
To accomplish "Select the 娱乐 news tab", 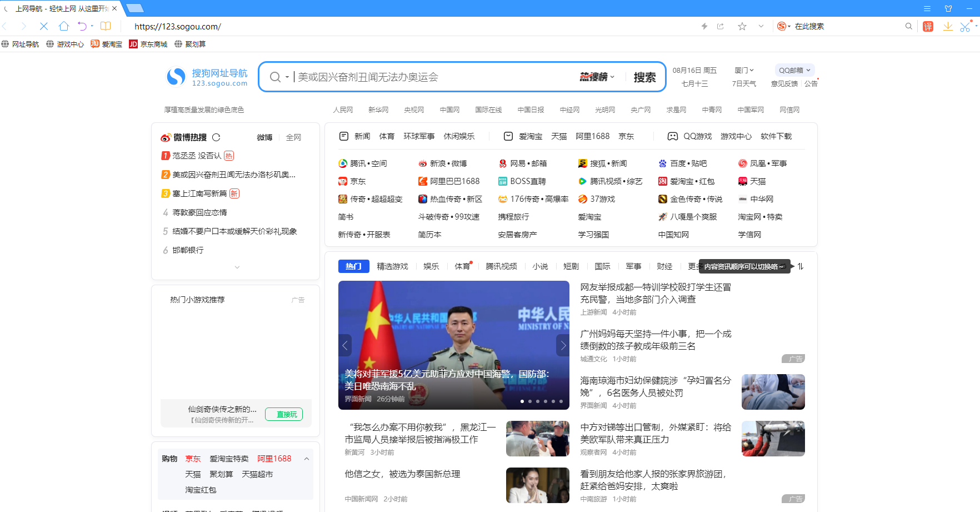I will [x=432, y=266].
